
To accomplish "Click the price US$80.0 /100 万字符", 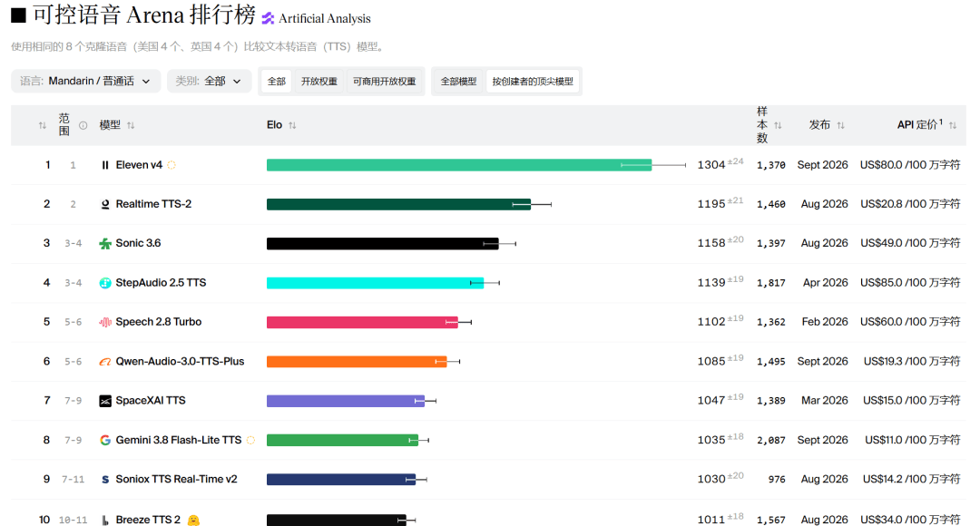I will pyautogui.click(x=910, y=165).
